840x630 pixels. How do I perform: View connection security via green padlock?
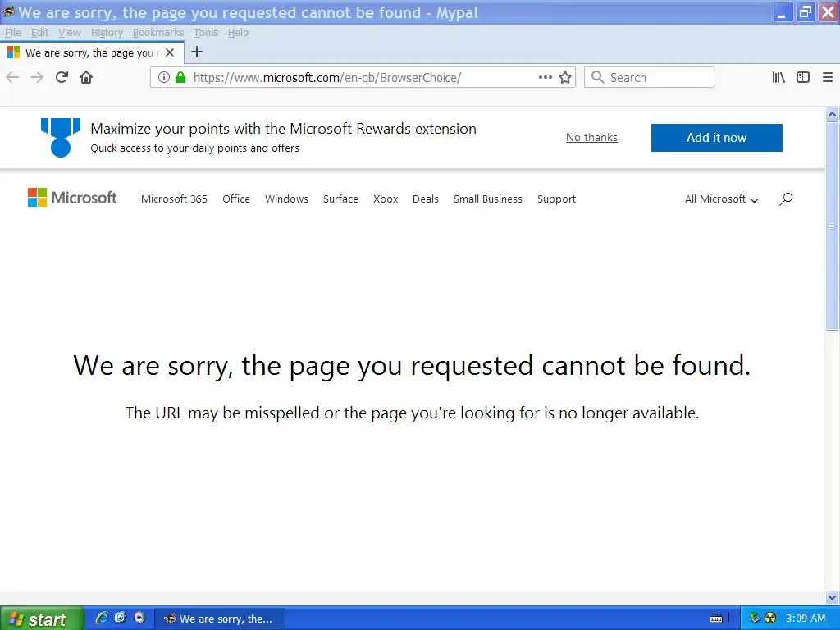[x=180, y=78]
